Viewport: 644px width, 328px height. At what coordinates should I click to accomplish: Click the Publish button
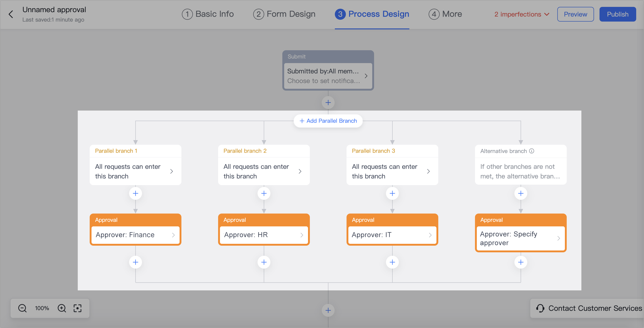tap(617, 14)
